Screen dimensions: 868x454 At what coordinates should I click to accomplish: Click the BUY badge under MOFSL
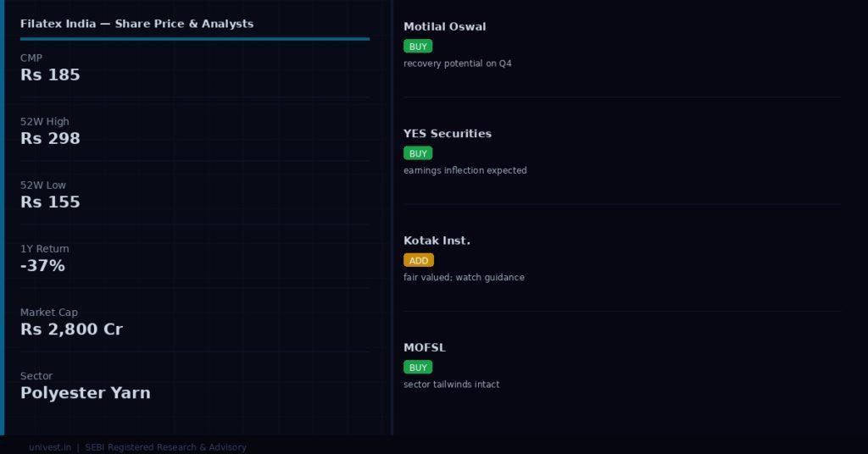(418, 368)
